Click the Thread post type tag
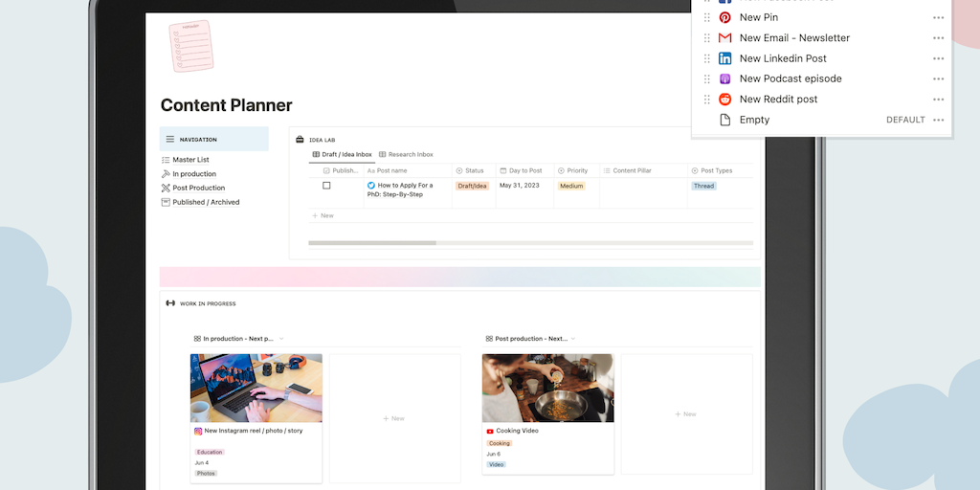 coord(703,187)
